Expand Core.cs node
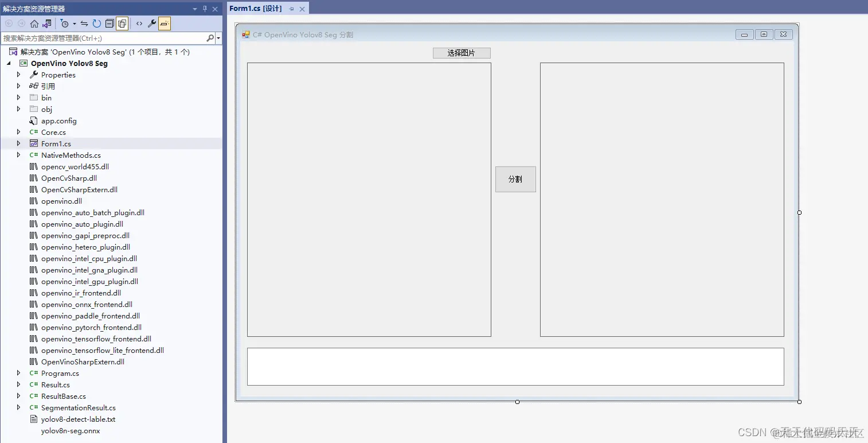 coord(18,132)
